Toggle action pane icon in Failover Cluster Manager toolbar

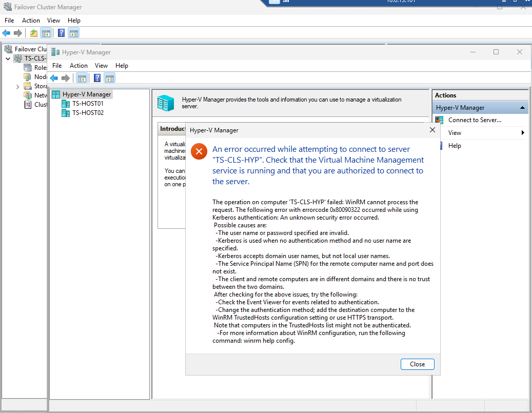[x=74, y=33]
